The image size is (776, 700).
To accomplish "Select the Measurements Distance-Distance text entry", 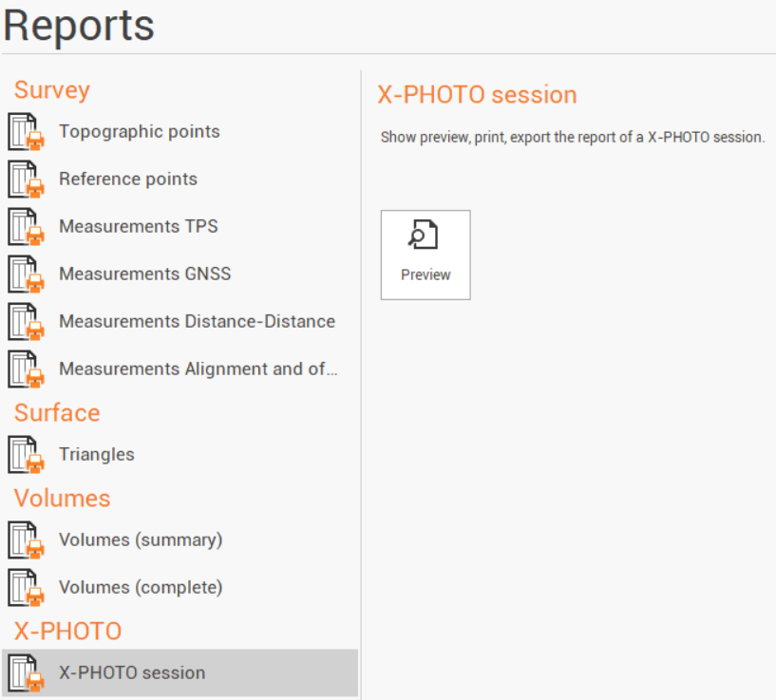I will 197,321.
